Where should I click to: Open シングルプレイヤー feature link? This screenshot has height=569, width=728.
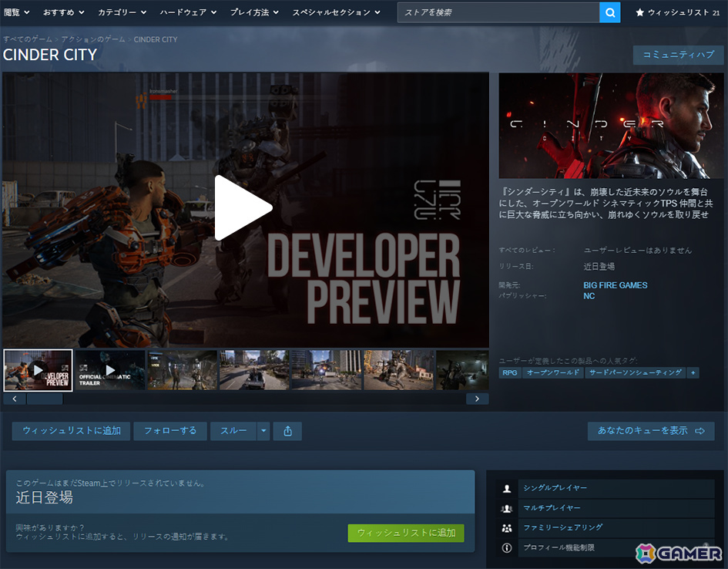[555, 488]
